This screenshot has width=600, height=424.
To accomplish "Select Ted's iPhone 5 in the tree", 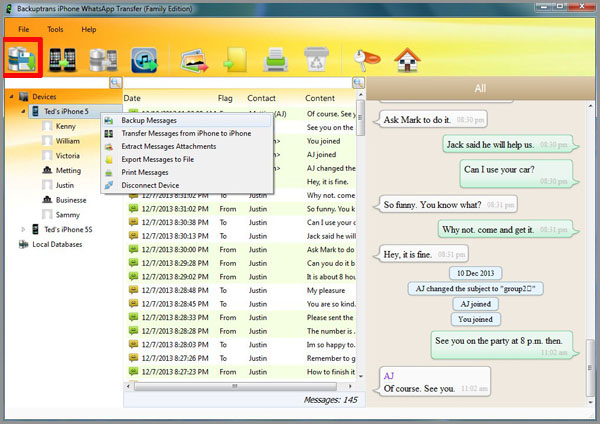I will click(66, 111).
